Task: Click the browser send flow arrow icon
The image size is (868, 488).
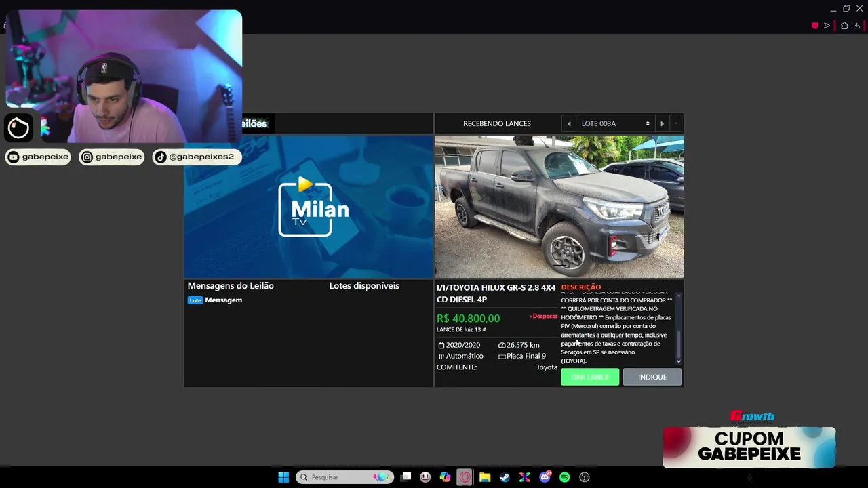Action: point(827,26)
